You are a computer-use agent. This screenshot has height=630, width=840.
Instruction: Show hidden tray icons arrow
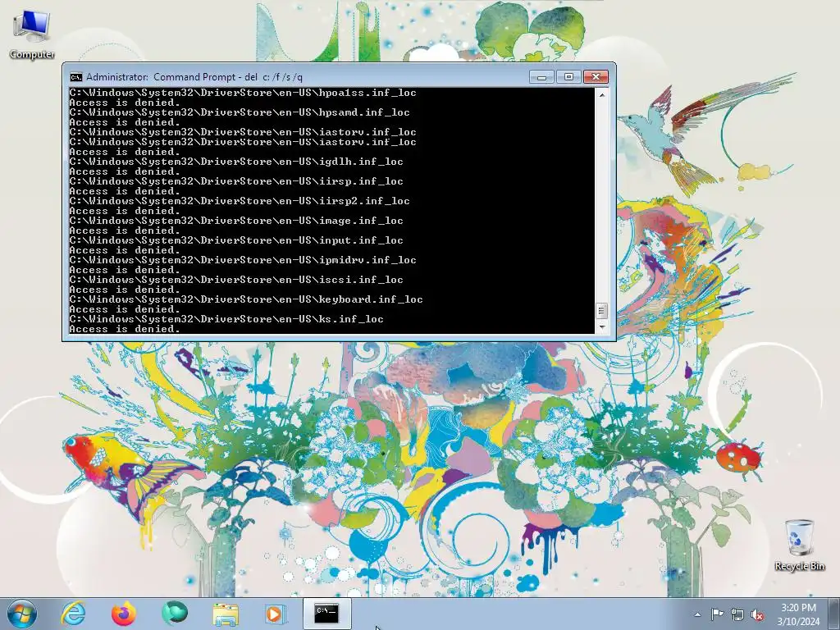[x=697, y=614]
